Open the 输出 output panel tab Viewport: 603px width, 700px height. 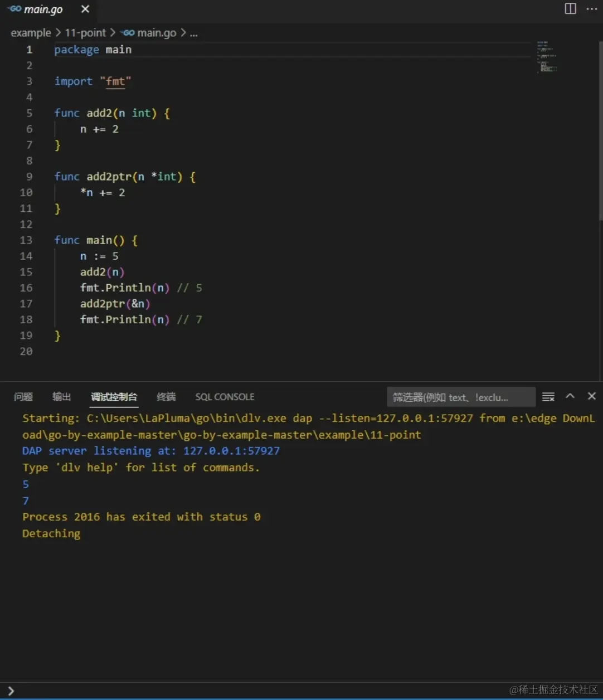pos(62,397)
